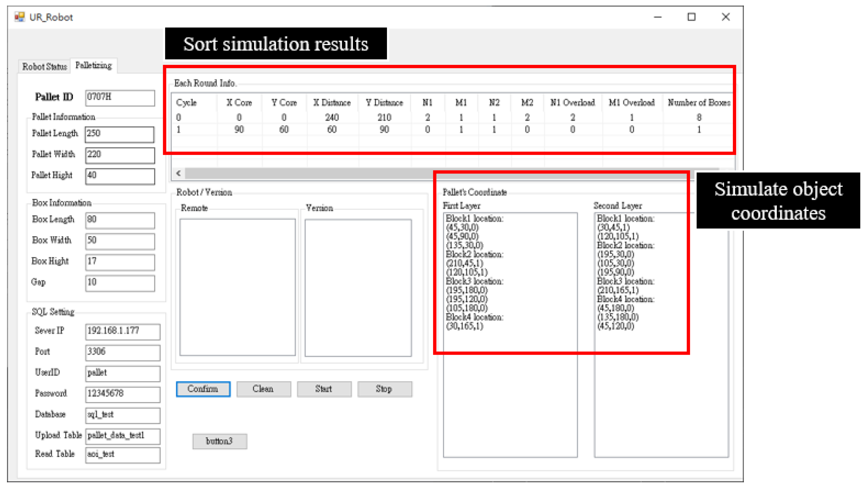Click the horizontal scrollbar in Each Round Info
Screen dimensions: 868x489
[303, 173]
